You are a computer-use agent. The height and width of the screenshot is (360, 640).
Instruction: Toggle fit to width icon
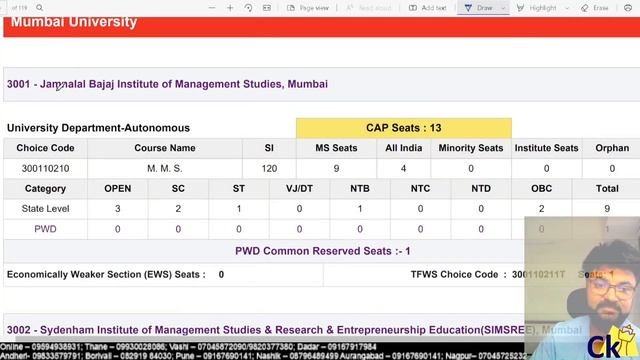(267, 8)
